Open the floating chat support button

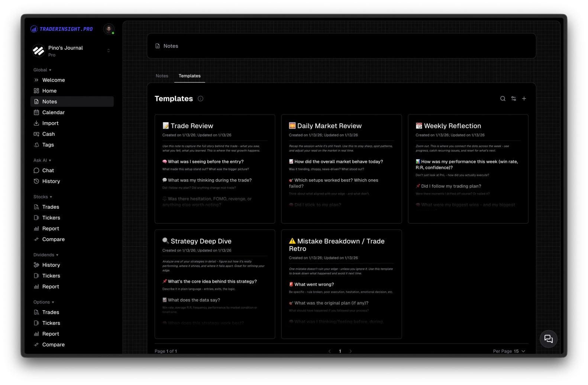click(x=549, y=339)
